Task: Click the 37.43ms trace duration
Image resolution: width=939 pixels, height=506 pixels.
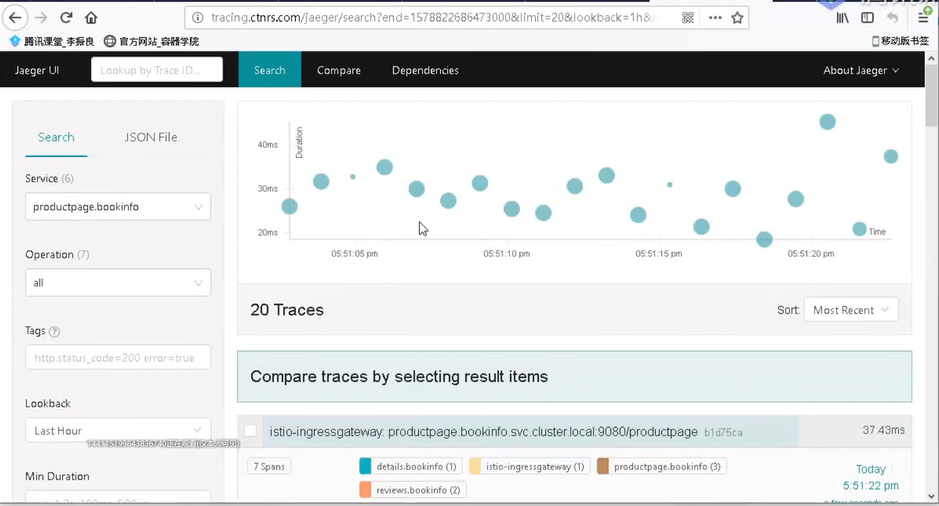Action: [x=883, y=430]
